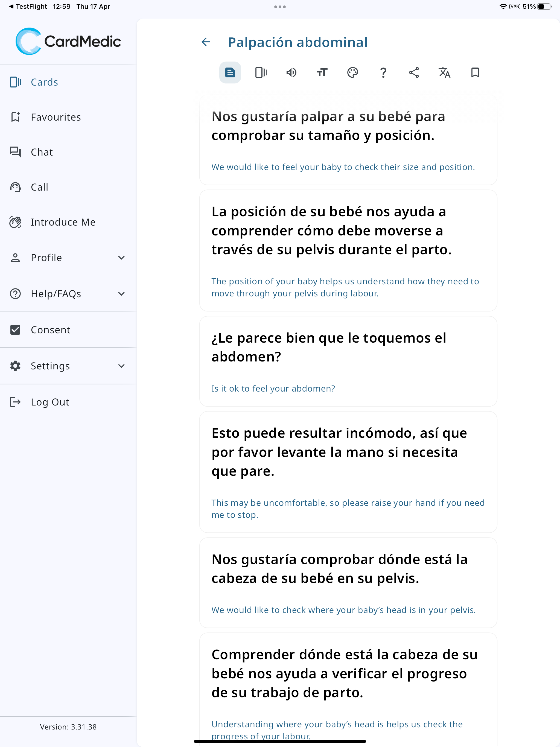Viewport: 560px width, 747px height.
Task: Tap the share icon in toolbar
Action: point(414,73)
